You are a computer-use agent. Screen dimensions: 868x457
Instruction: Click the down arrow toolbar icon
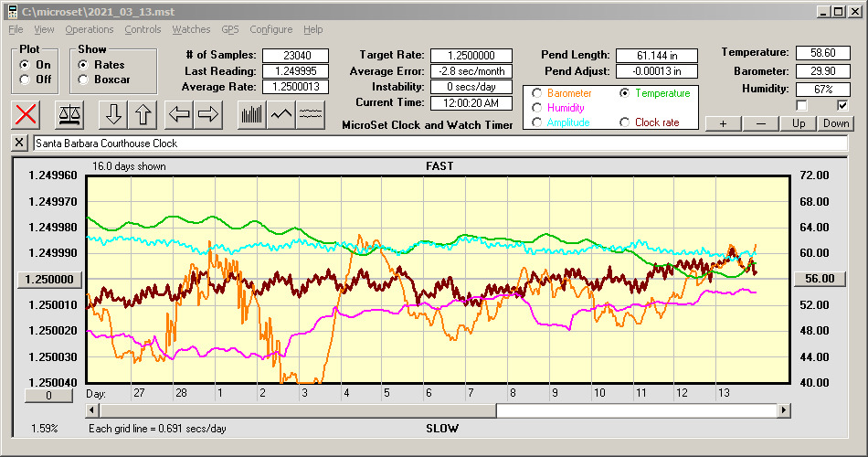click(x=113, y=114)
